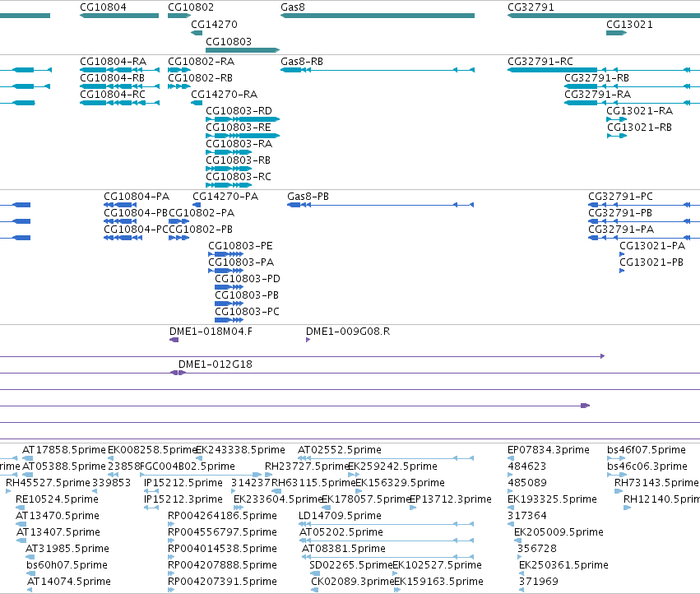Image resolution: width=700 pixels, height=594 pixels.
Task: Click the CG14270 gene label
Action: pos(215,24)
